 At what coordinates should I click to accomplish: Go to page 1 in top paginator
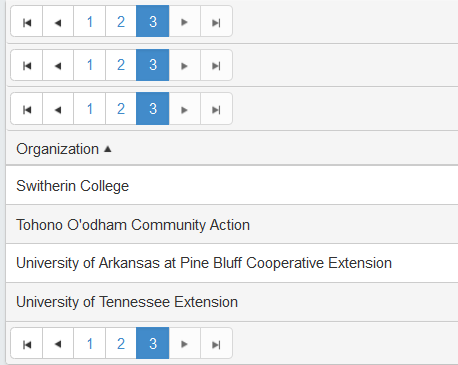tap(90, 21)
